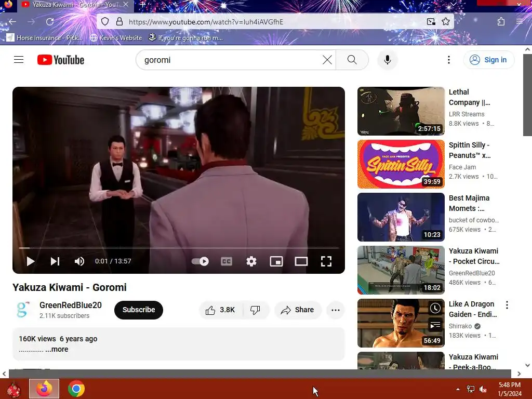Screen dimensions: 532x399
Task: Bookmark this page with star icon
Action: (446, 22)
